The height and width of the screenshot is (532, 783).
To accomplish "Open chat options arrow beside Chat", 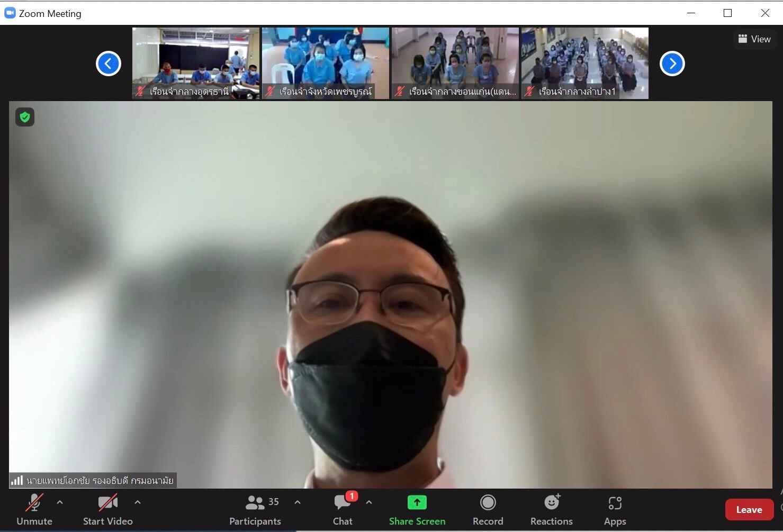I will pos(369,502).
